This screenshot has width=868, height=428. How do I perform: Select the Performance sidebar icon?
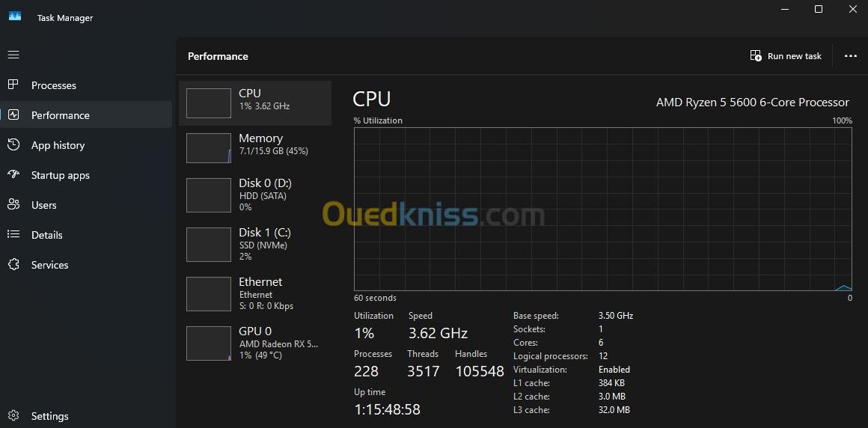pyautogui.click(x=13, y=115)
